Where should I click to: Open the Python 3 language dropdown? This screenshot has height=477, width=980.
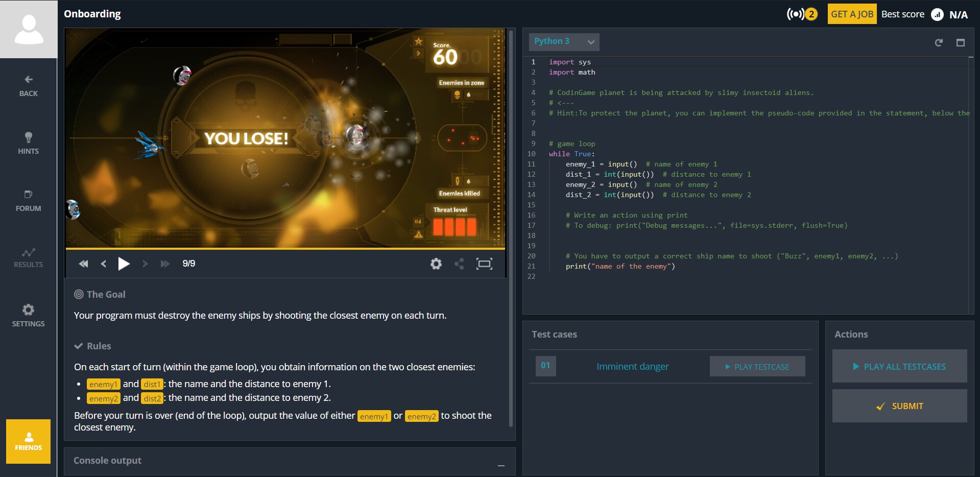(564, 41)
